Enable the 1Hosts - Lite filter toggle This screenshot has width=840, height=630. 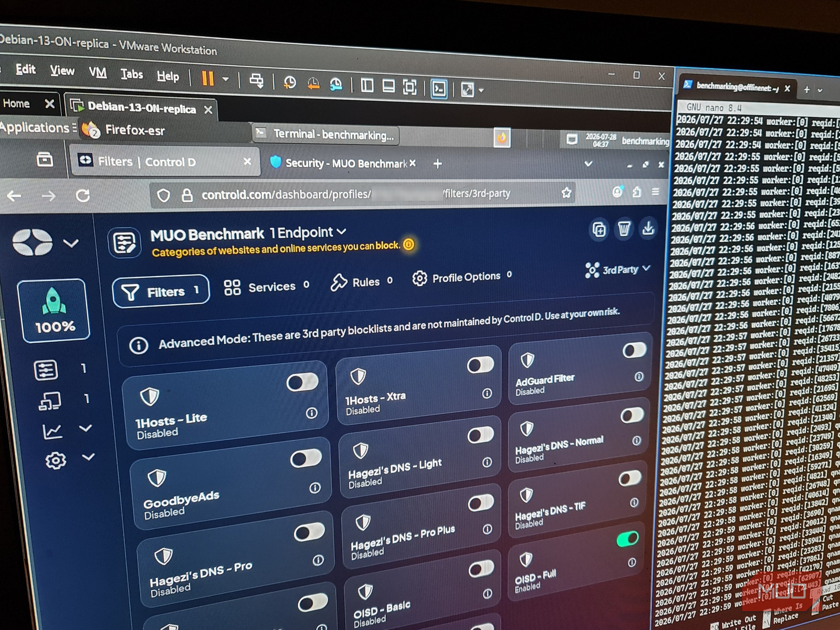coord(302,382)
